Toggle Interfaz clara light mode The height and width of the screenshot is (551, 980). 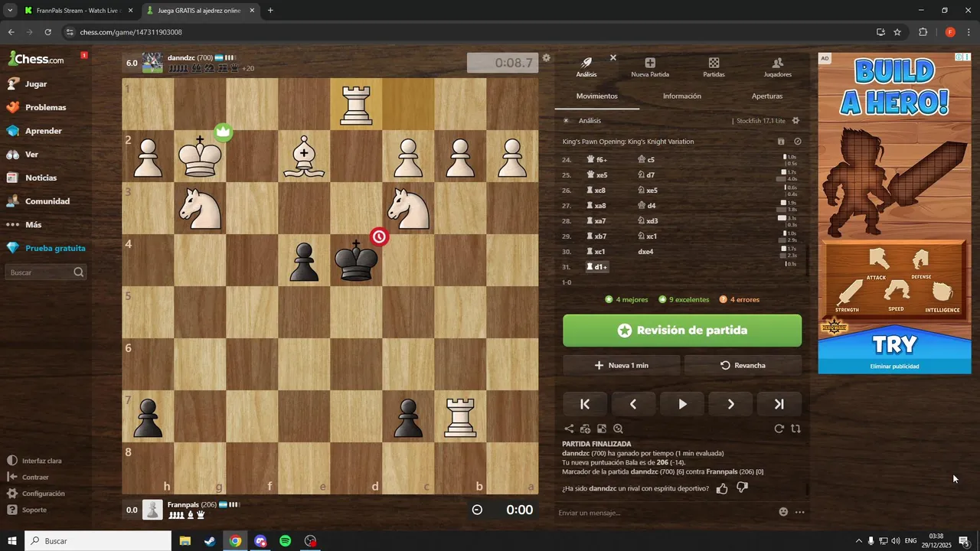[x=34, y=461]
